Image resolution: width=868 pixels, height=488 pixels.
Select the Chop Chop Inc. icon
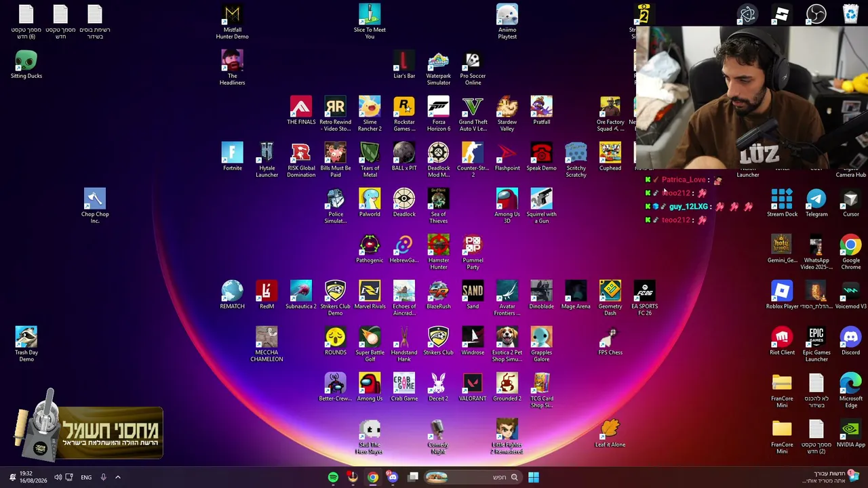pos(95,206)
